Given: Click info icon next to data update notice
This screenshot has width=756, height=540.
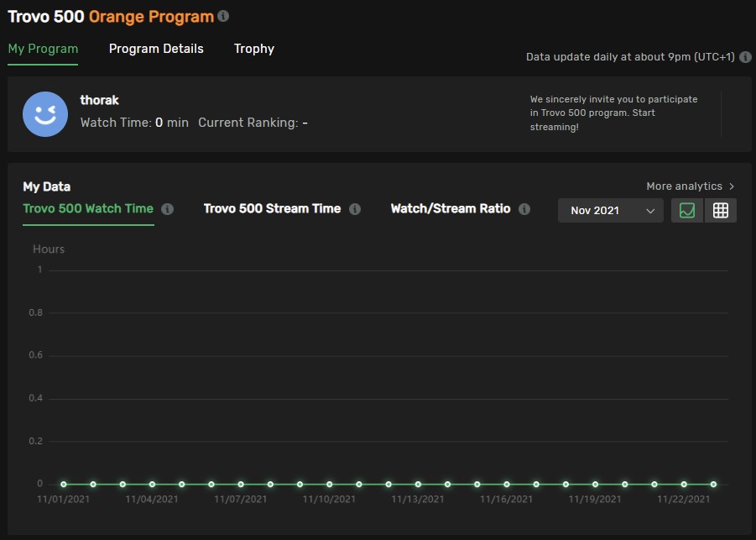Looking at the screenshot, I should pyautogui.click(x=745, y=57).
